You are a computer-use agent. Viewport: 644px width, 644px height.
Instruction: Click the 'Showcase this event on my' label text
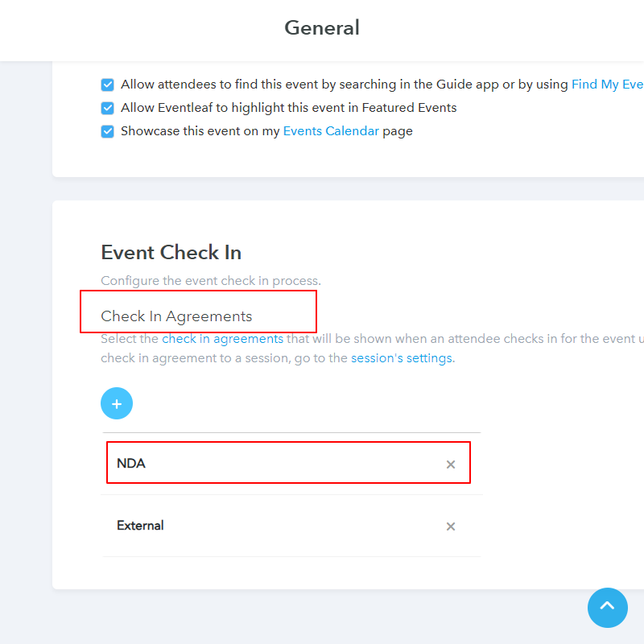point(200,131)
